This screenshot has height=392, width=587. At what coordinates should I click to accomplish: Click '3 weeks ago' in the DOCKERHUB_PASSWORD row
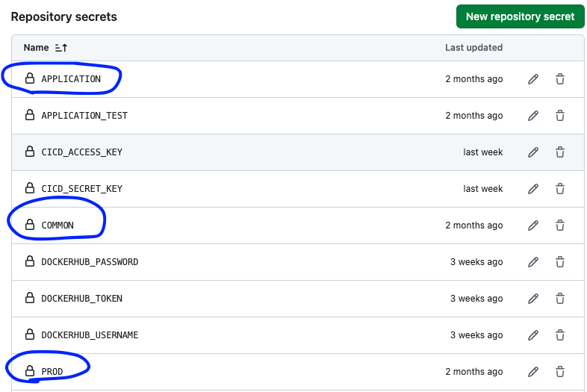pos(476,262)
